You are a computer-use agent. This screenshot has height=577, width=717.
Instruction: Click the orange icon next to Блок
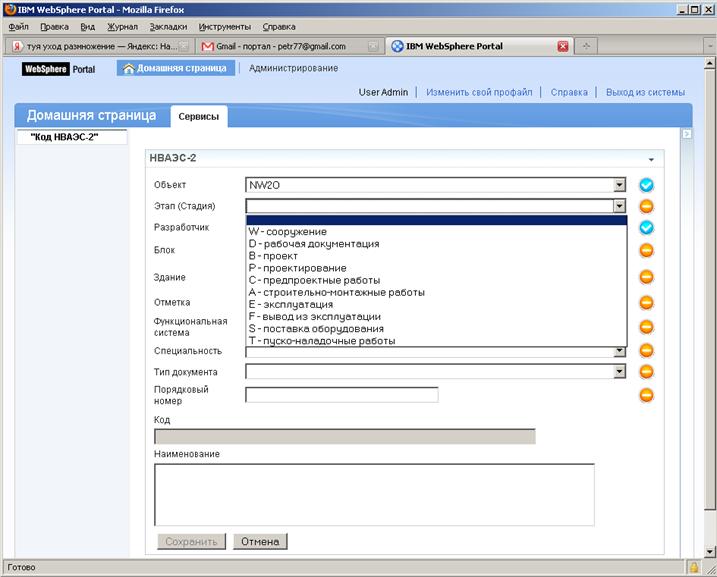(646, 251)
